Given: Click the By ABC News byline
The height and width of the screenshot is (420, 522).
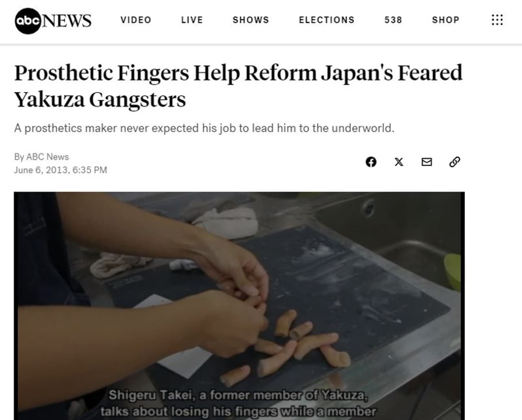Looking at the screenshot, I should (42, 157).
